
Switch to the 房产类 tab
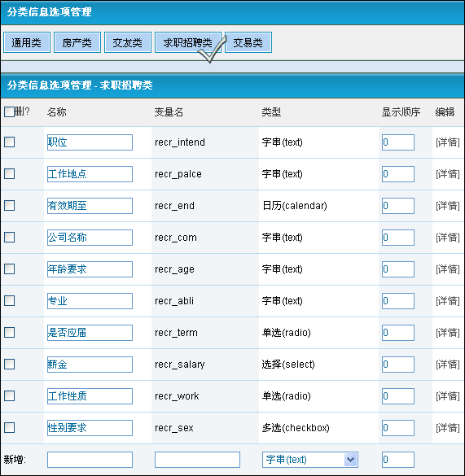[x=77, y=42]
